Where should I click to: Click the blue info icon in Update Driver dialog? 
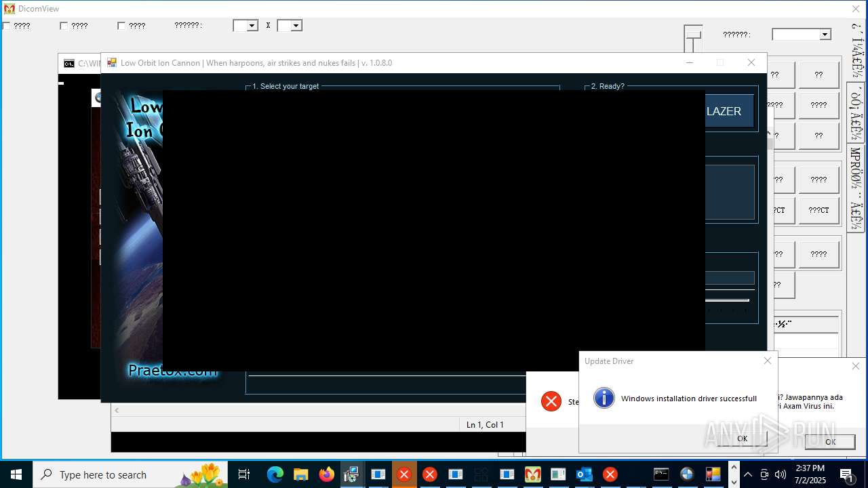pyautogui.click(x=604, y=398)
